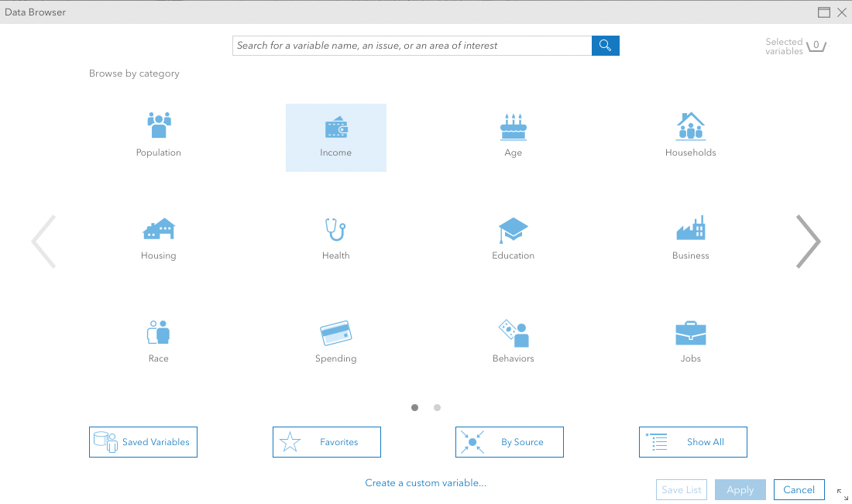Open the Selected variables basket
Screen dimensions: 852x504
pyautogui.click(x=816, y=46)
